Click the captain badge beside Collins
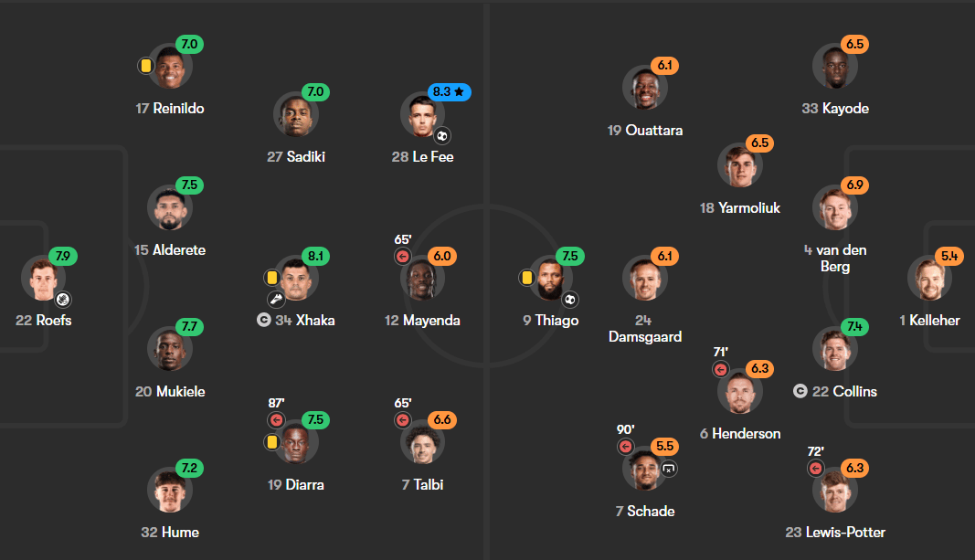Image resolution: width=975 pixels, height=560 pixels. click(x=800, y=391)
